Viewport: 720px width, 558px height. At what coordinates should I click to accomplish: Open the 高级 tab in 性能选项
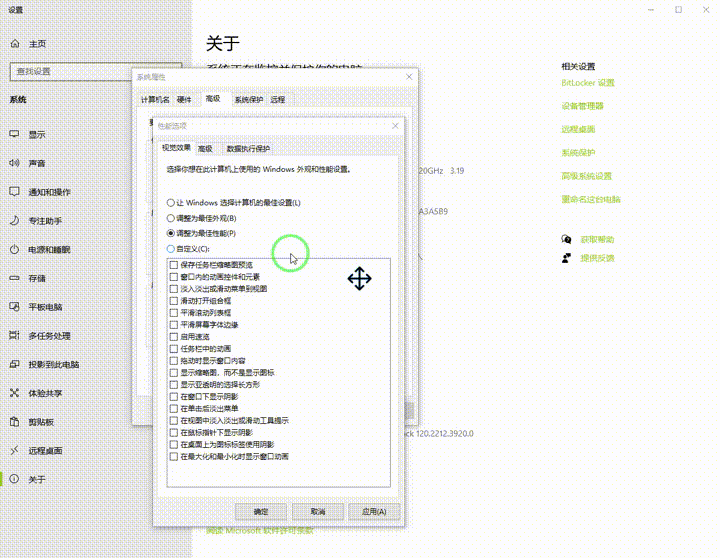coord(205,148)
